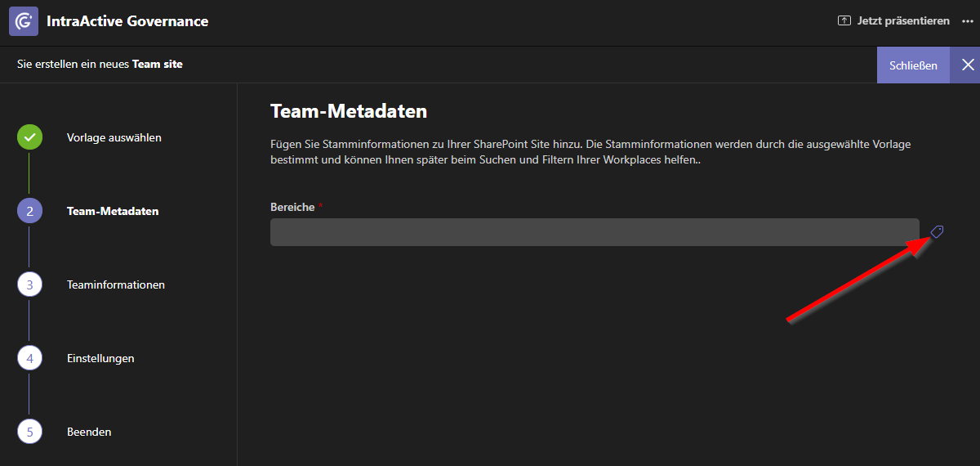Open the tag picker icon for Bereiche

(937, 232)
